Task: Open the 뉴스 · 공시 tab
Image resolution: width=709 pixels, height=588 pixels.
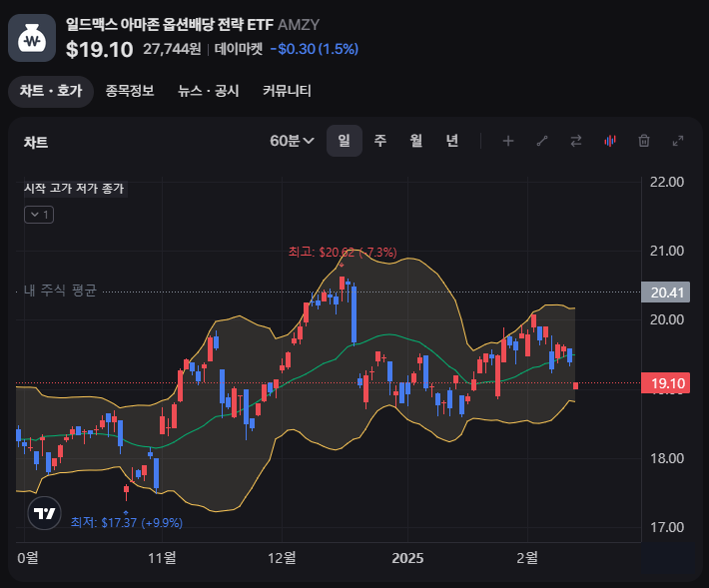Action: (x=209, y=91)
